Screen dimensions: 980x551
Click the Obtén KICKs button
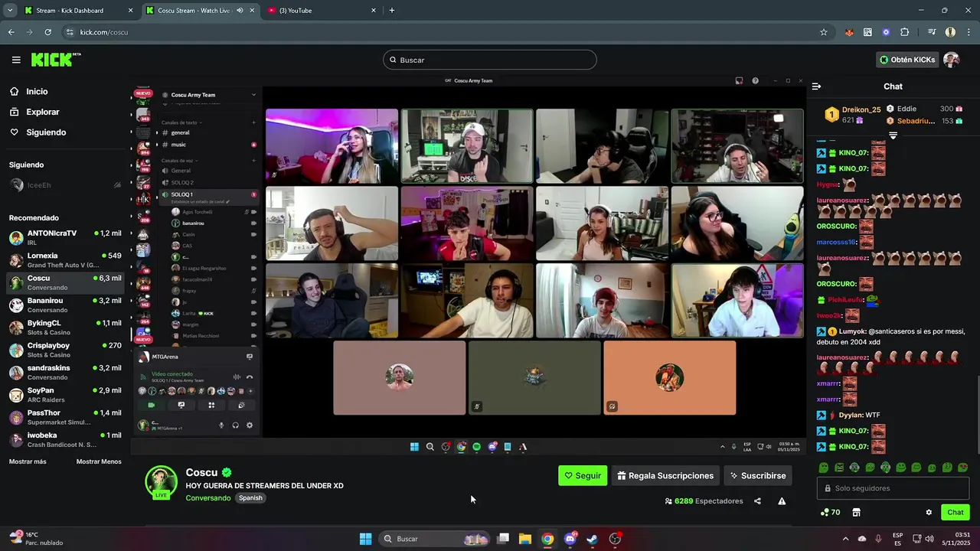coord(907,60)
